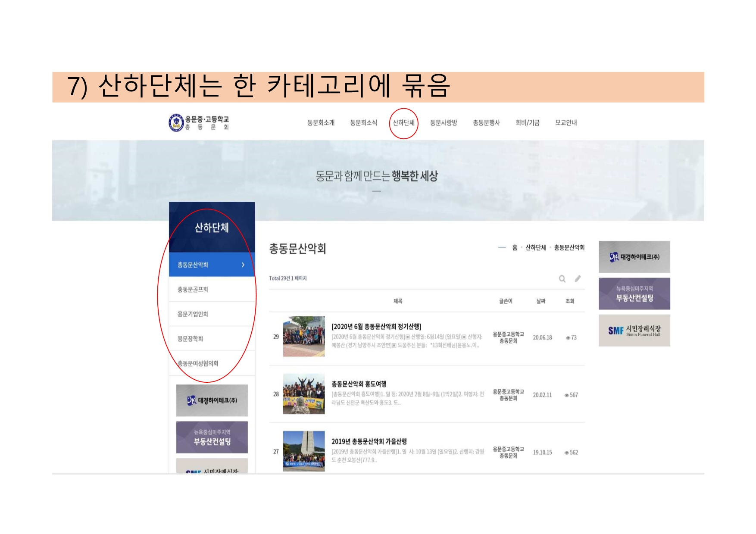
Task: Open the search magnifier icon
Action: tap(562, 279)
